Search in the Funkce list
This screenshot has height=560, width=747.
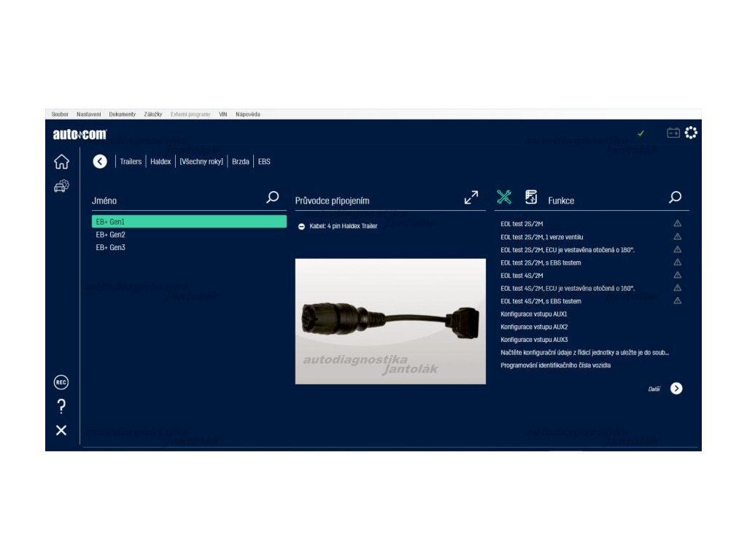pos(675,197)
